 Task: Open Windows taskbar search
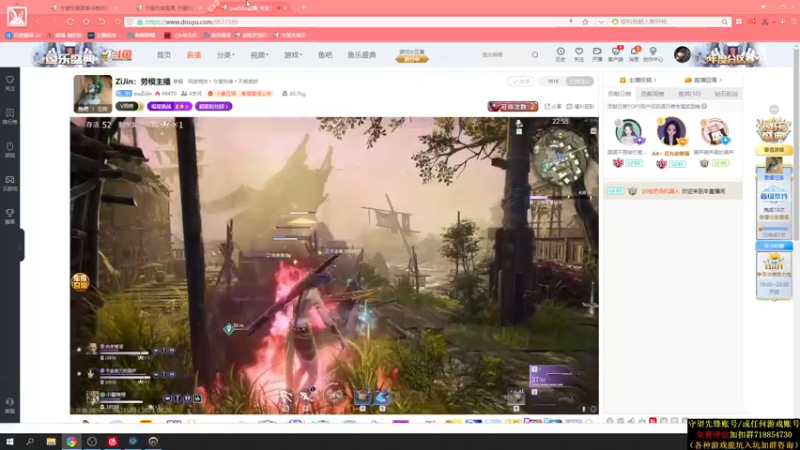(30, 442)
